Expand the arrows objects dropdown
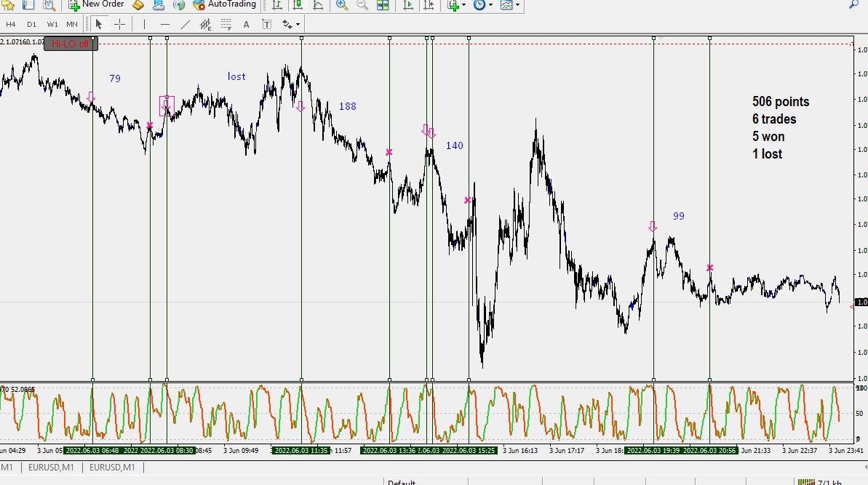Screen dimensions: 868x485 [298, 24]
